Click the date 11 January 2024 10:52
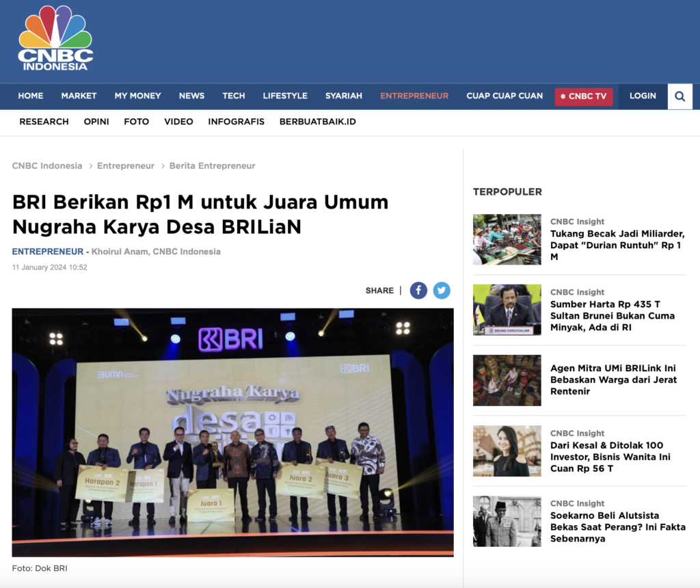 click(x=49, y=267)
